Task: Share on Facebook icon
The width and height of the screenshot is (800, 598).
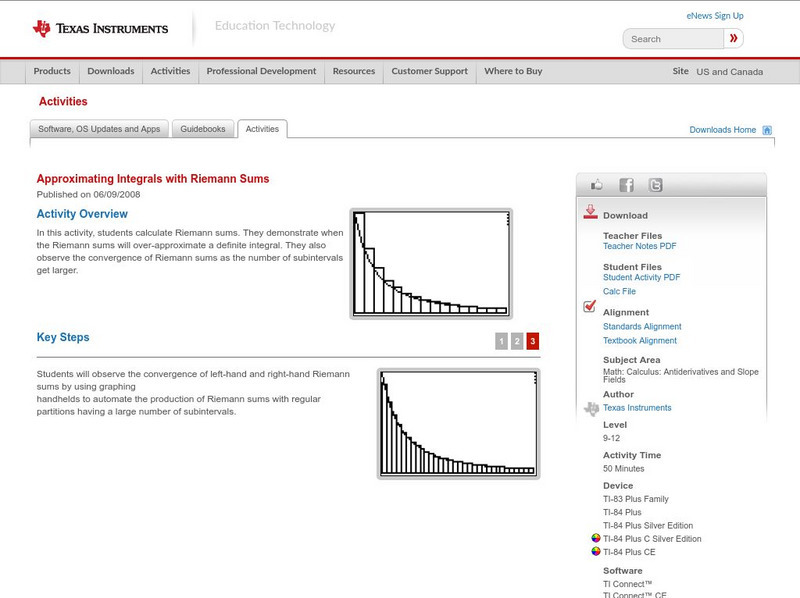Action: click(626, 185)
